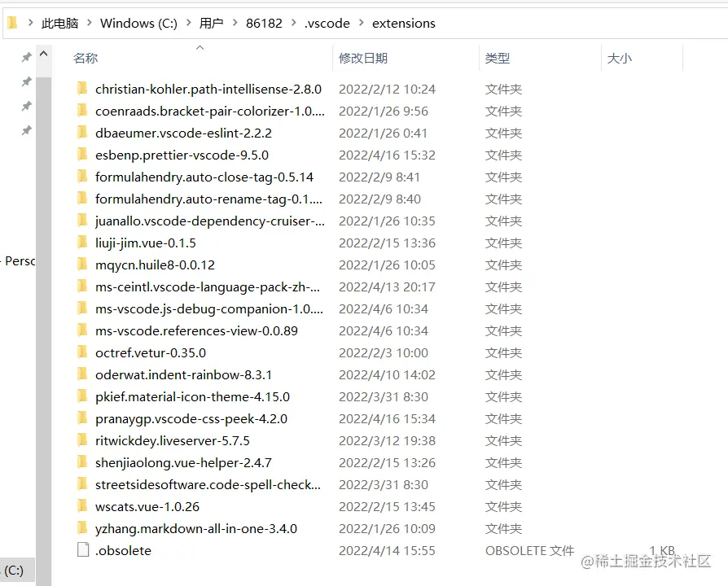This screenshot has height=586, width=728.
Task: Sort by 类型 column header
Action: pyautogui.click(x=498, y=58)
